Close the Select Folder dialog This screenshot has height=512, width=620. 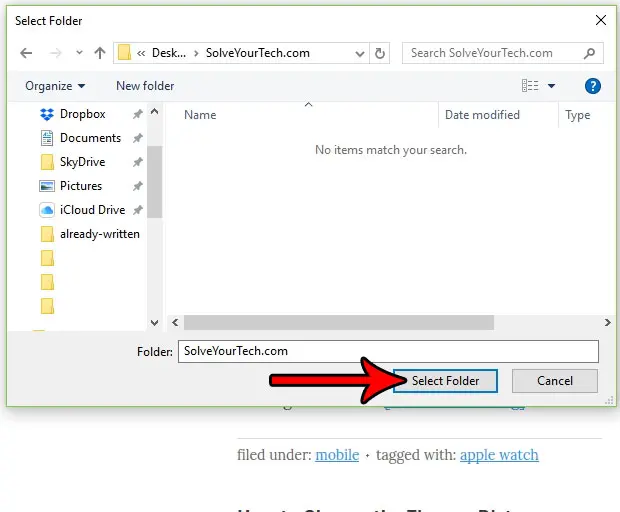click(601, 20)
